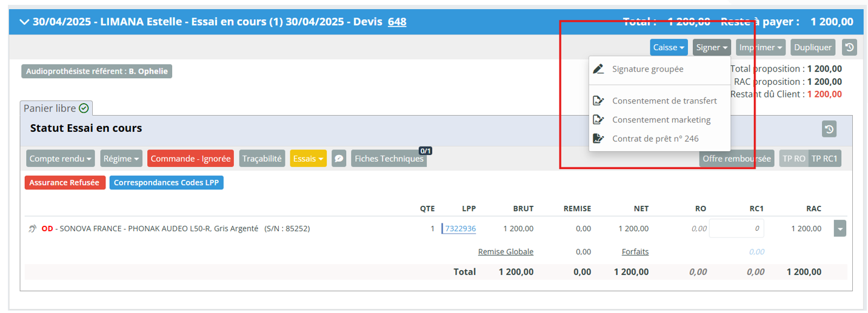Click the RC1 input field
The width and height of the screenshot is (868, 313).
tap(736, 229)
